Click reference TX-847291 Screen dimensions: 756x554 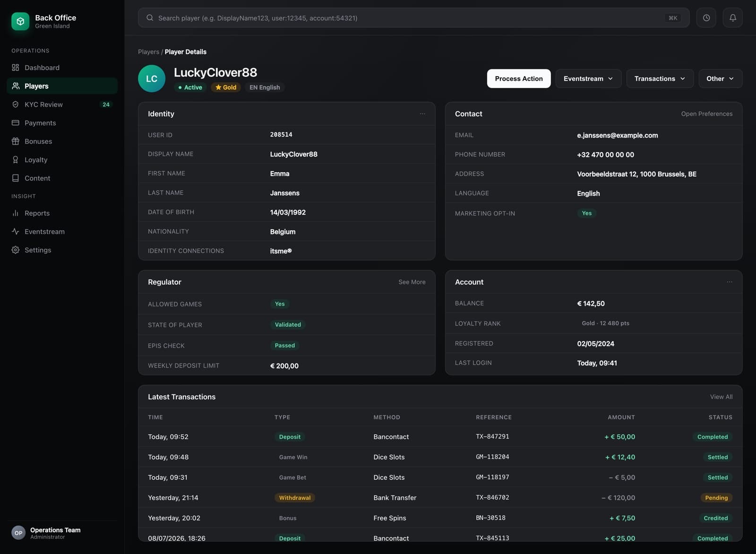point(492,437)
